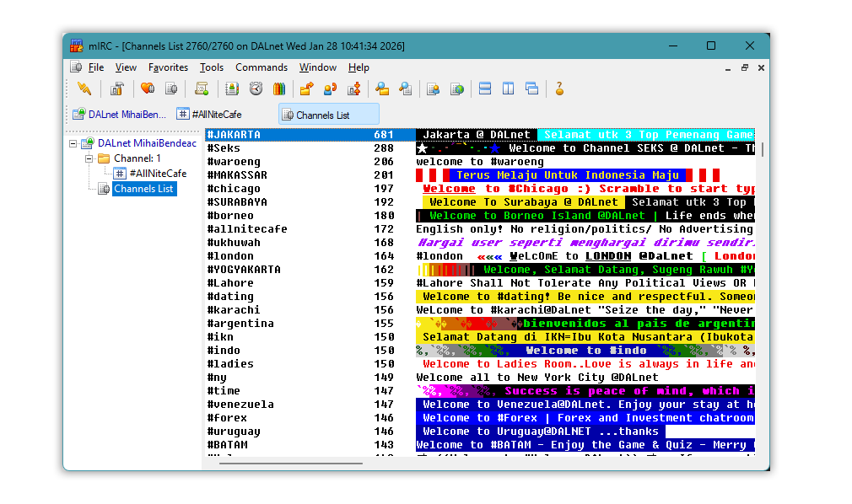Open the File menu
Screen dimensions: 852x504
[x=96, y=67]
